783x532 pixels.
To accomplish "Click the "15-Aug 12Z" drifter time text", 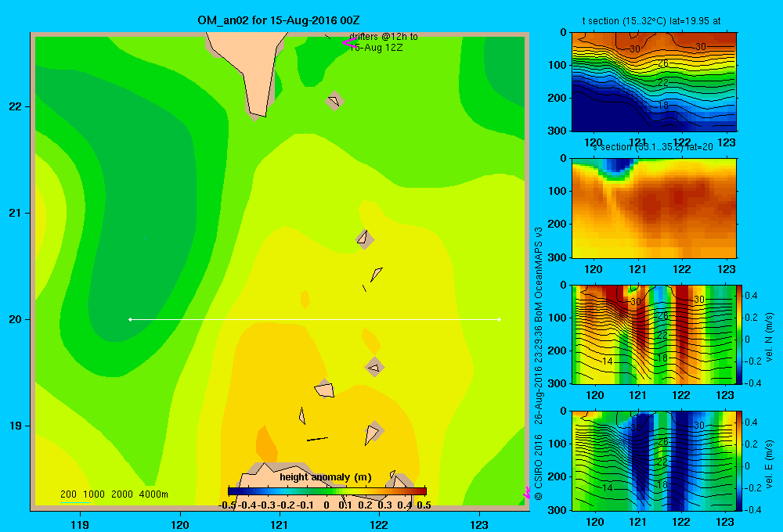I will click(376, 48).
